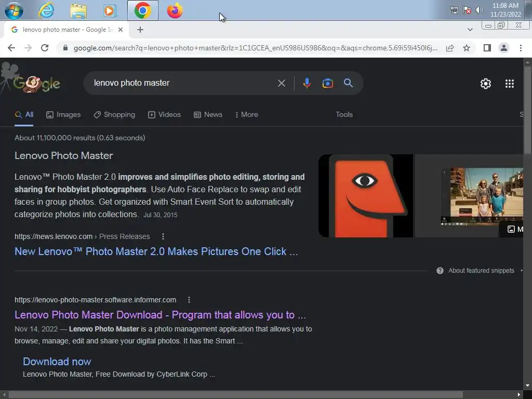Switch to Firefox in the taskbar
Image resolution: width=532 pixels, height=399 pixels.
(x=175, y=10)
